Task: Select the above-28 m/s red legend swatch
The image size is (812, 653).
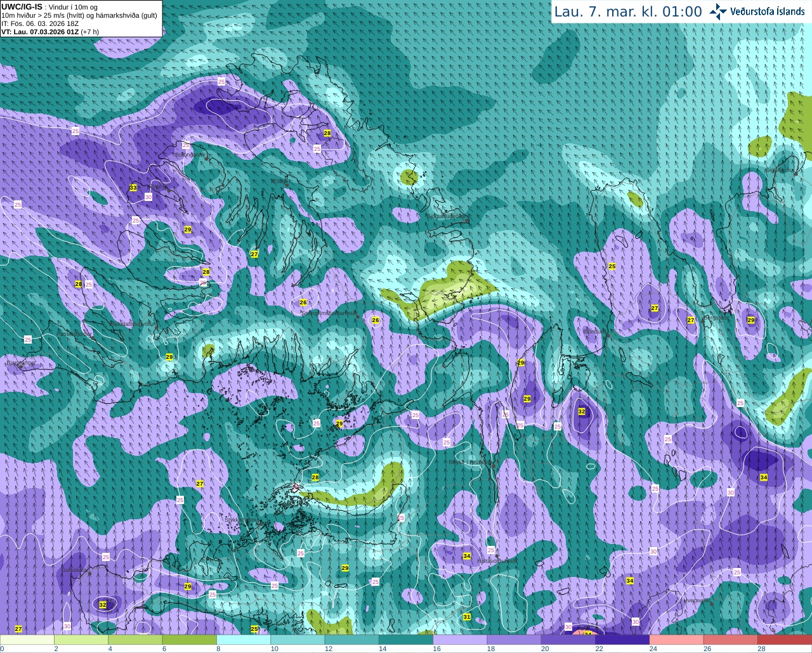Action: [x=785, y=640]
